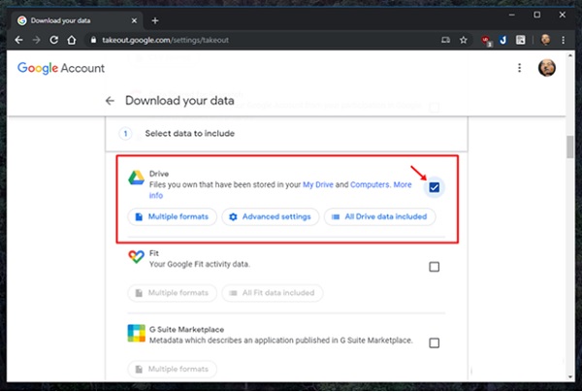The height and width of the screenshot is (392, 582).
Task: Open the Google account profile picture
Action: (x=547, y=68)
